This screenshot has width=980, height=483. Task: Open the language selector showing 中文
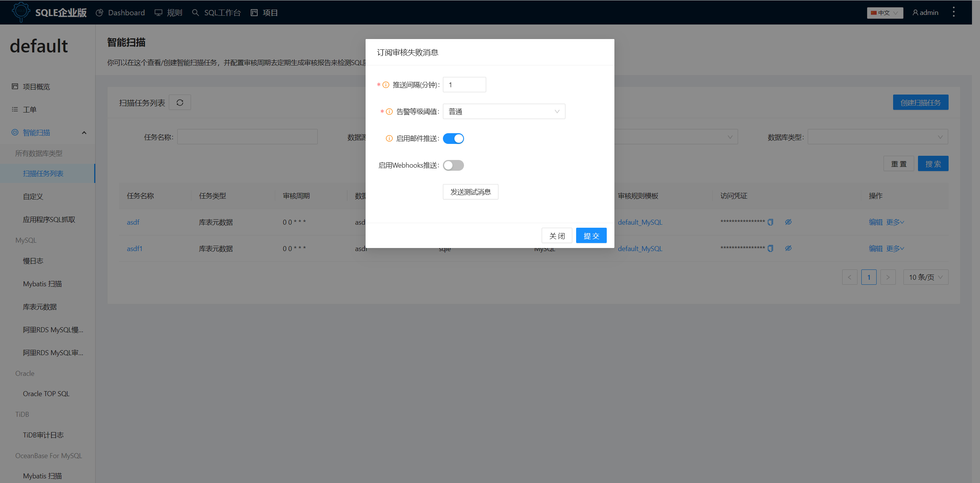[885, 13]
